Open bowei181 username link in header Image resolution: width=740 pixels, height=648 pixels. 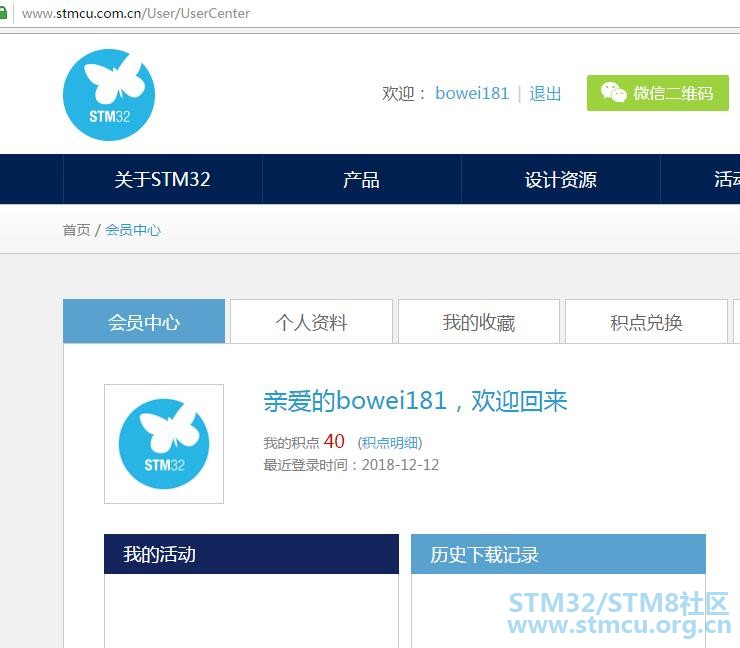(472, 93)
